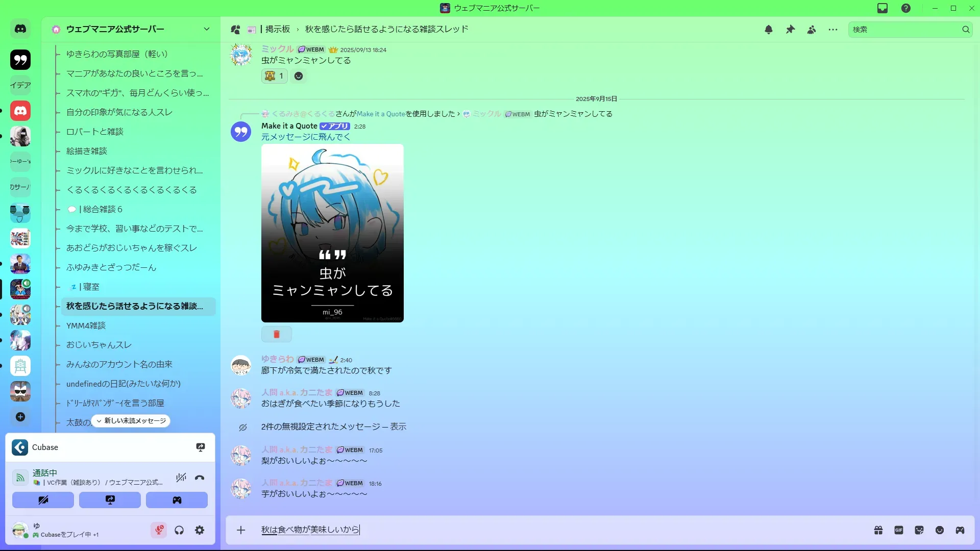Open the gift Nitro icon
This screenshot has height=551, width=980.
point(878,530)
